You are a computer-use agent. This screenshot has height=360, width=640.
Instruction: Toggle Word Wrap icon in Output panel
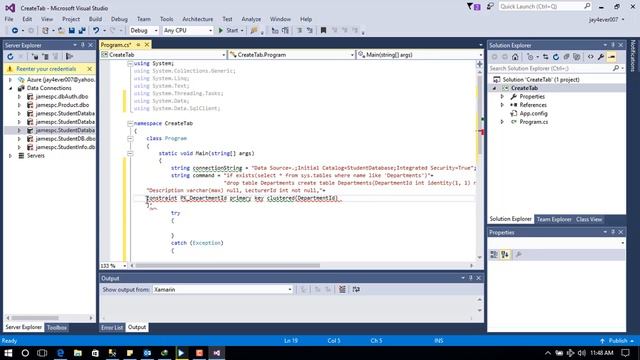[x=356, y=289]
